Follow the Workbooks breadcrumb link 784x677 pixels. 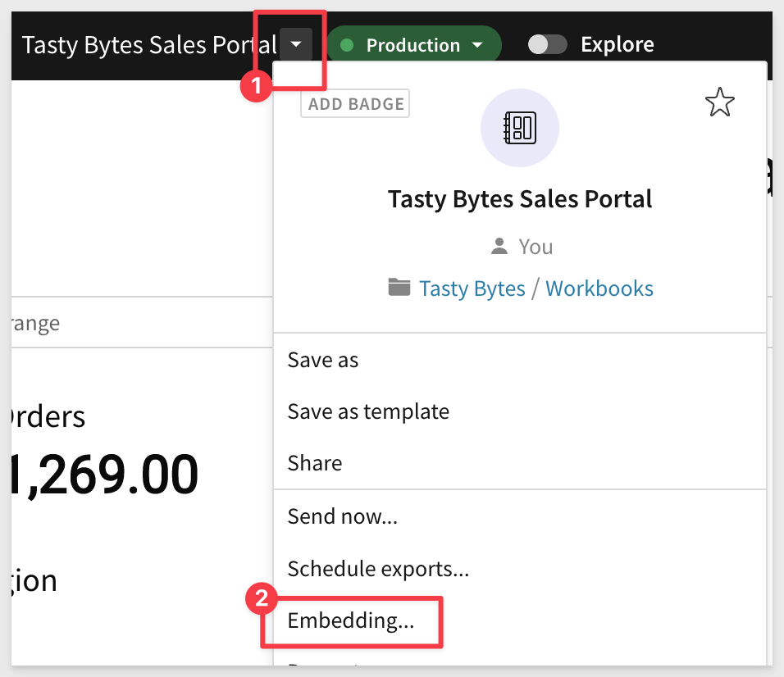(599, 289)
